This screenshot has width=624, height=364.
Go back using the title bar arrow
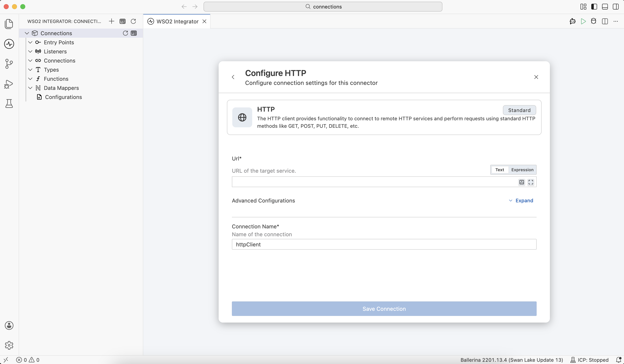point(184,7)
